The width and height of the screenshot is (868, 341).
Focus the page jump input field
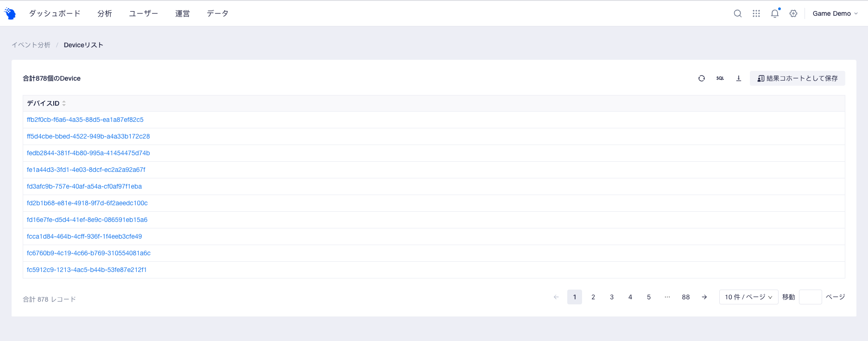(810, 297)
